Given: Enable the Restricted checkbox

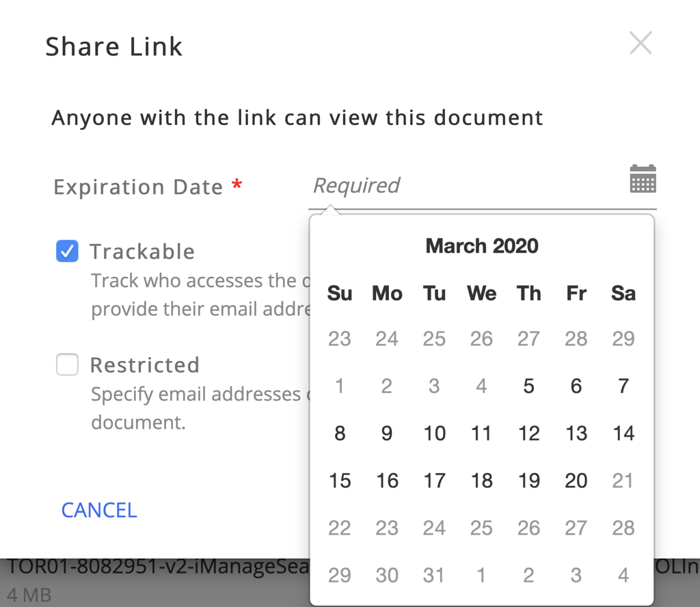Looking at the screenshot, I should [67, 365].
